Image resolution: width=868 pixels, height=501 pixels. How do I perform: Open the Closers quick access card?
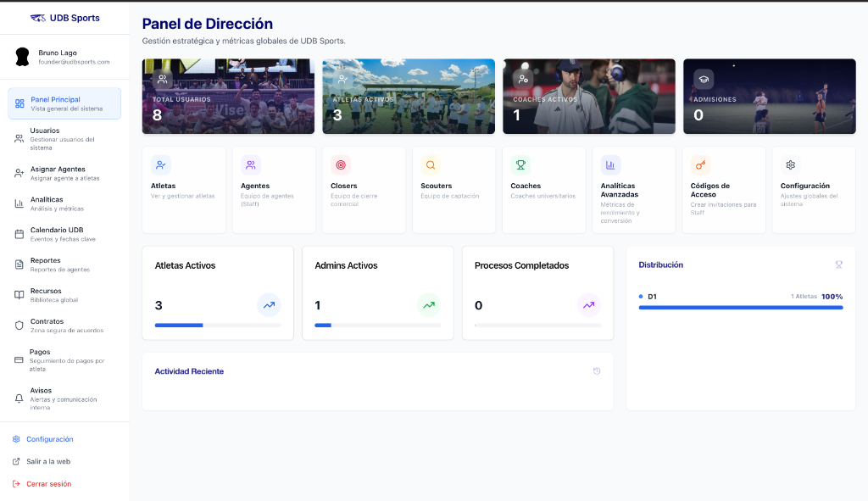pyautogui.click(x=364, y=190)
